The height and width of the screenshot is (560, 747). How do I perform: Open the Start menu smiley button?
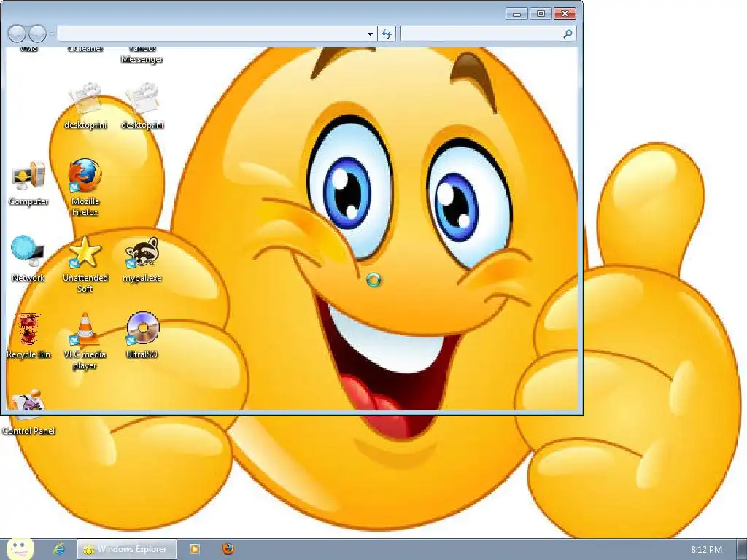20,549
